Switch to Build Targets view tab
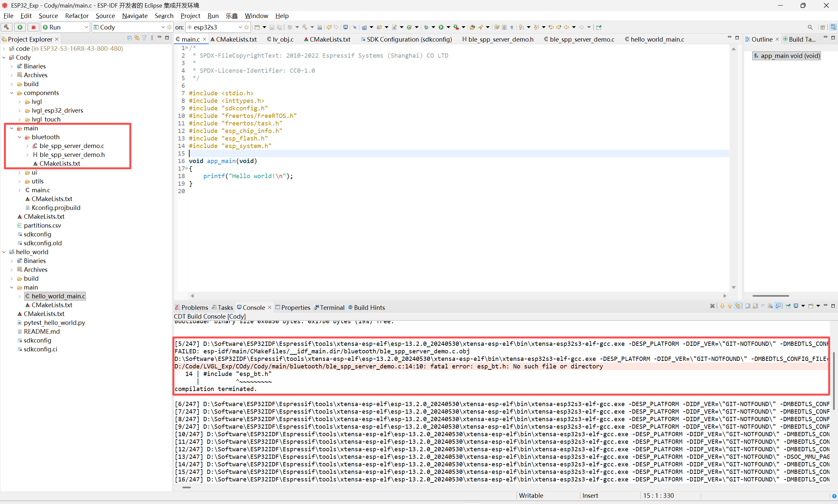 (799, 39)
